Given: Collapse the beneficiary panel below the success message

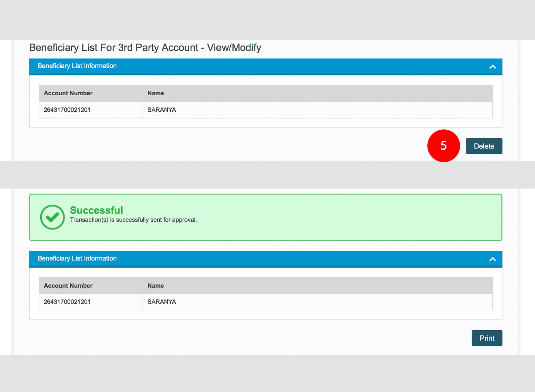Looking at the screenshot, I should pyautogui.click(x=492, y=259).
